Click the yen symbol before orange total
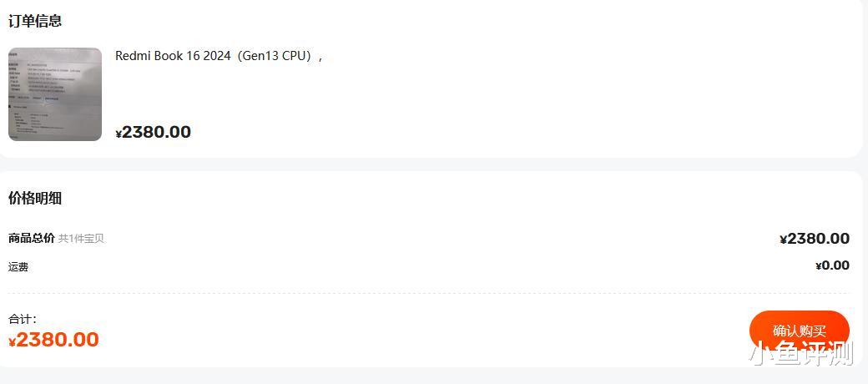The height and width of the screenshot is (384, 868). [13, 341]
